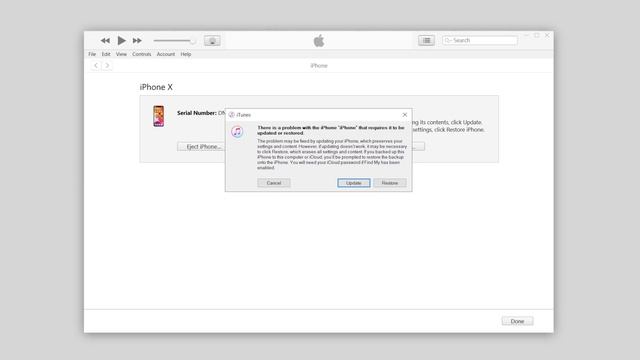Click the rewind playback button
640x360 pixels.
coord(105,40)
